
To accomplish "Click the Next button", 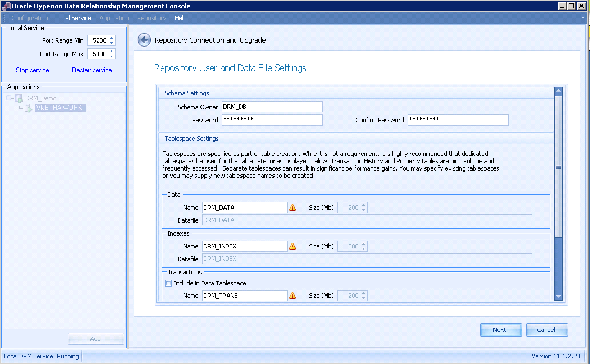I will pyautogui.click(x=501, y=330).
